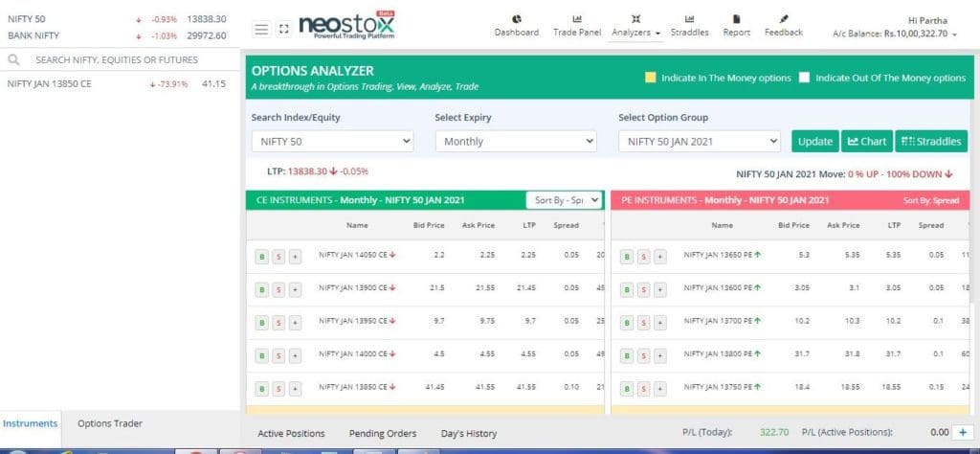Click plus icon for NIFTY JAN 13750 PE
This screenshot has width=980, height=454.
coord(660,389)
